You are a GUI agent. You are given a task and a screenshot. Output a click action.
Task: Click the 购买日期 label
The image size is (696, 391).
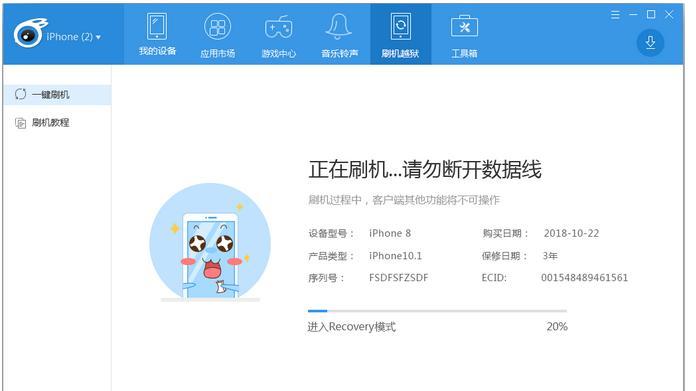(505, 233)
